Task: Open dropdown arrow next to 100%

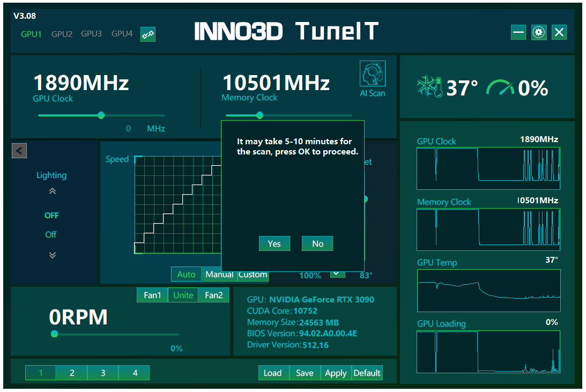Action: pos(337,273)
